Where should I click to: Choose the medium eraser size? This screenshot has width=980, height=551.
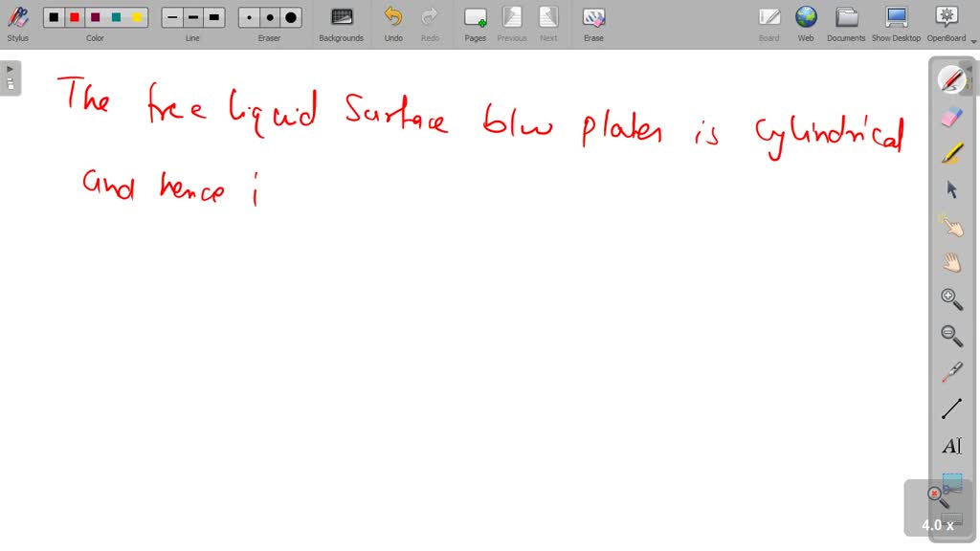[270, 17]
